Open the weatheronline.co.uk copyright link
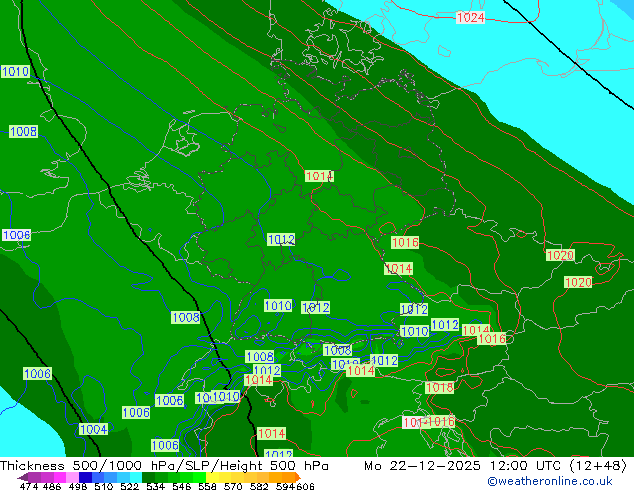This screenshot has height=490, width=634. tap(550, 481)
